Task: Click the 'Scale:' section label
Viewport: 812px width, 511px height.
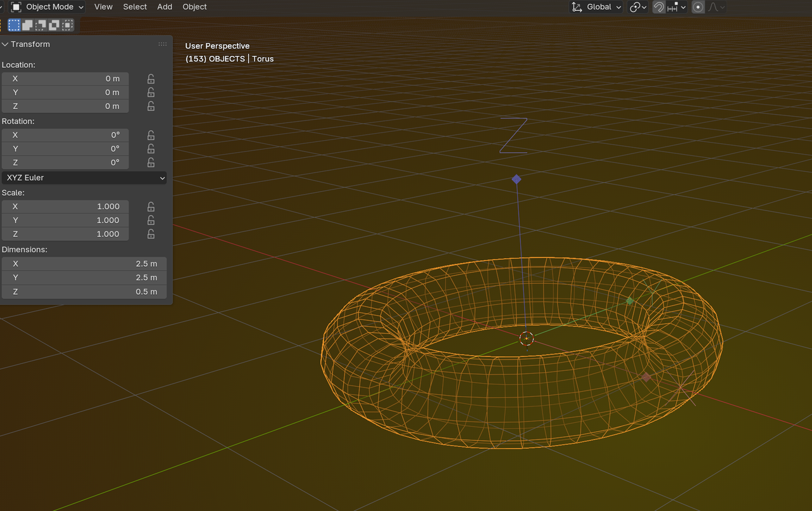Action: point(13,193)
